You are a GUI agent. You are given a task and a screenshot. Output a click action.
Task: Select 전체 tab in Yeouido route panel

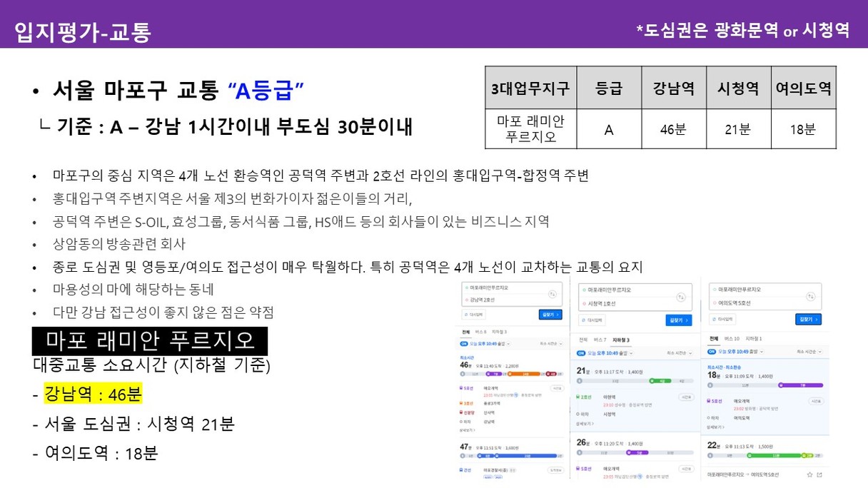click(x=714, y=337)
